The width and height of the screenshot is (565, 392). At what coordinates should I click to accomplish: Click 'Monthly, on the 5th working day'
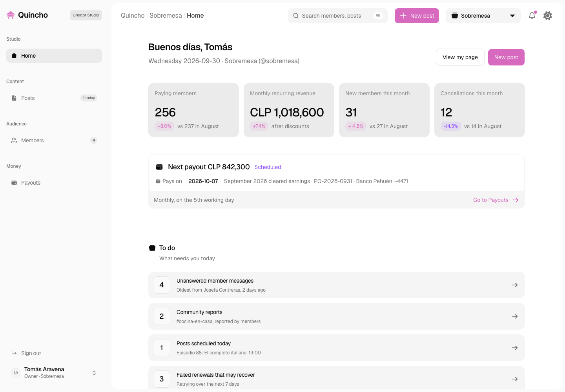[194, 200]
